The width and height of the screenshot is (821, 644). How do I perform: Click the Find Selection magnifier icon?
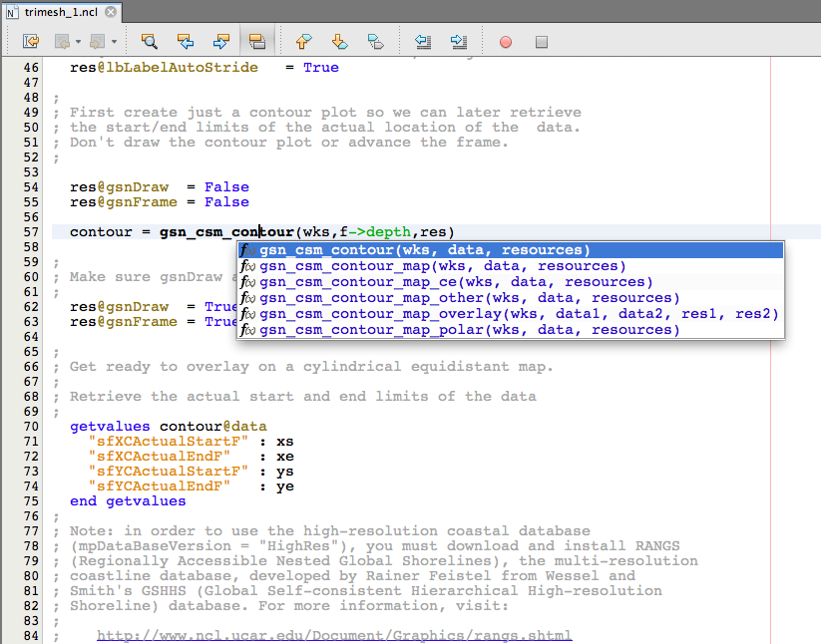[150, 42]
